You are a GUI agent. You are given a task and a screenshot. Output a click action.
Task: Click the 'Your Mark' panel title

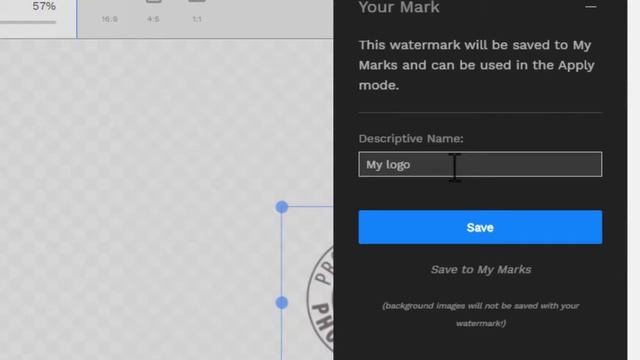399,7
